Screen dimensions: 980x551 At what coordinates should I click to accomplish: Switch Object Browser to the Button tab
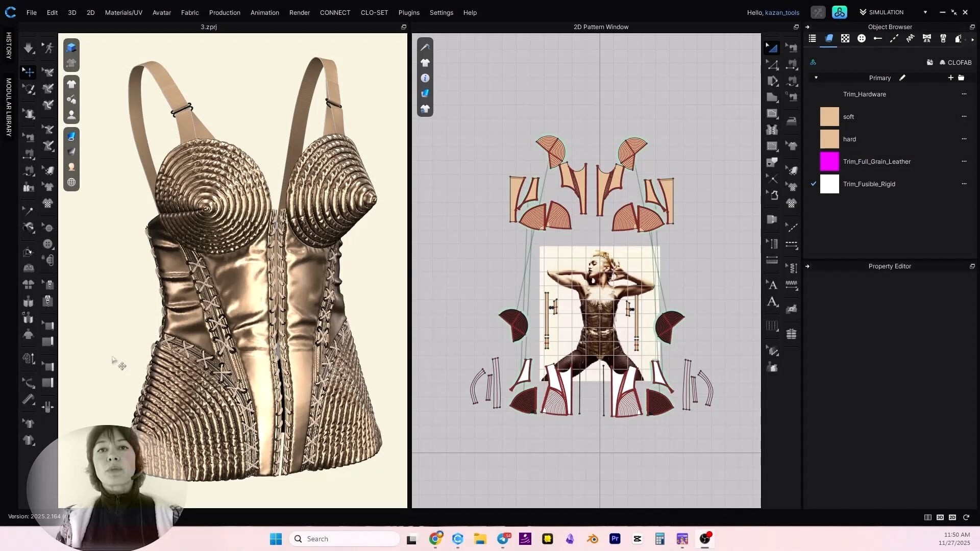coord(862,38)
